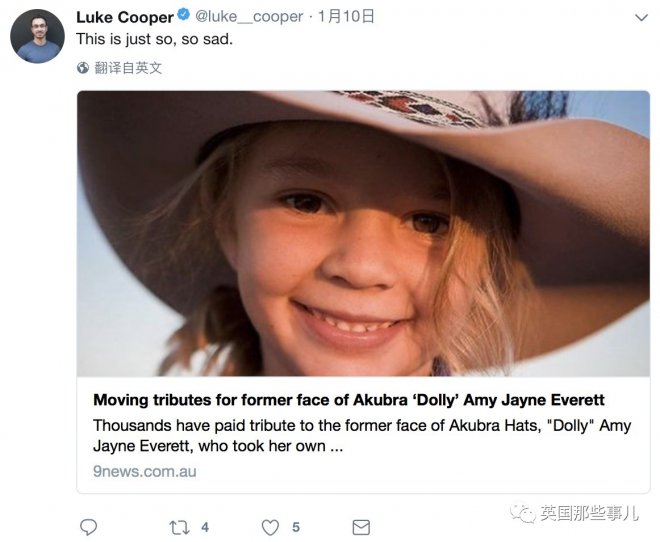Open the Luke Cooper display name

125,17
